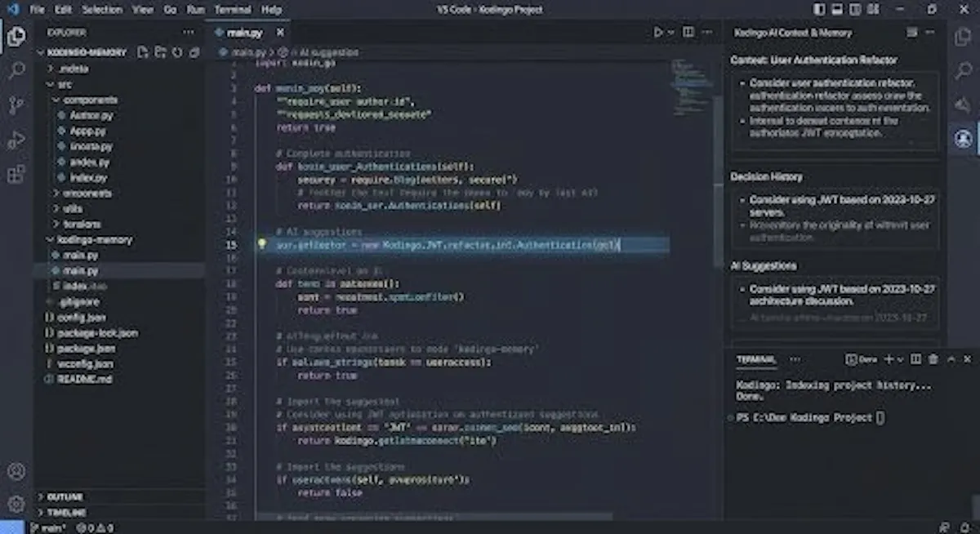Open the Selection menu
The image size is (980, 534).
tap(102, 10)
